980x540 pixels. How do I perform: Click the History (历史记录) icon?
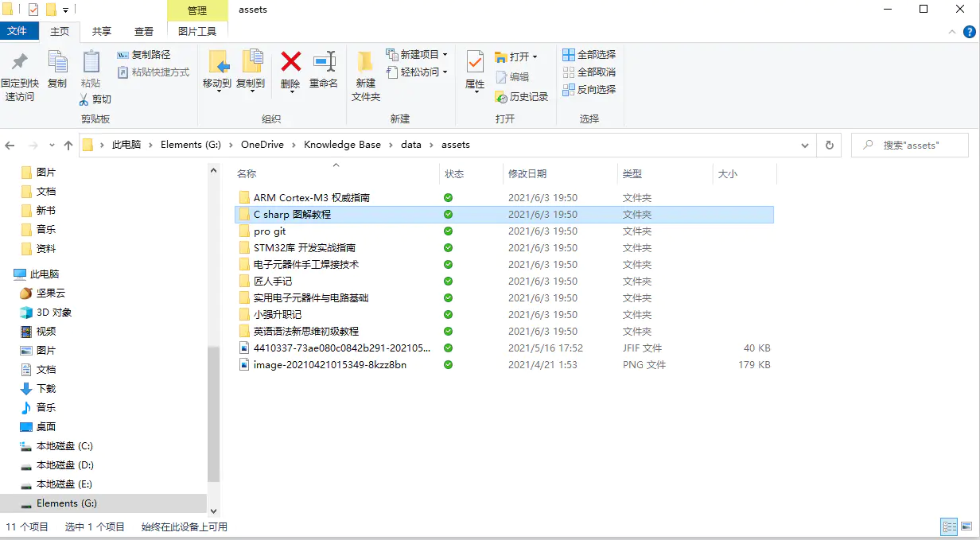501,97
